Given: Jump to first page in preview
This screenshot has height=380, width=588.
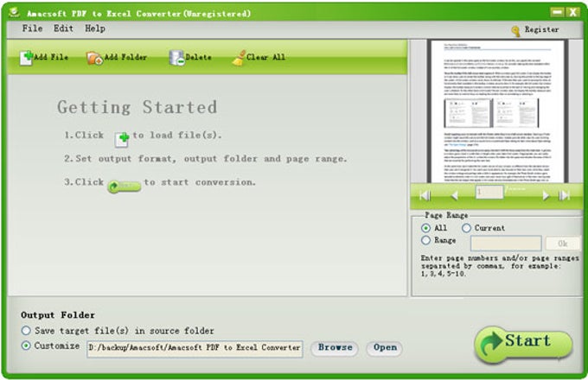Looking at the screenshot, I should [x=425, y=195].
